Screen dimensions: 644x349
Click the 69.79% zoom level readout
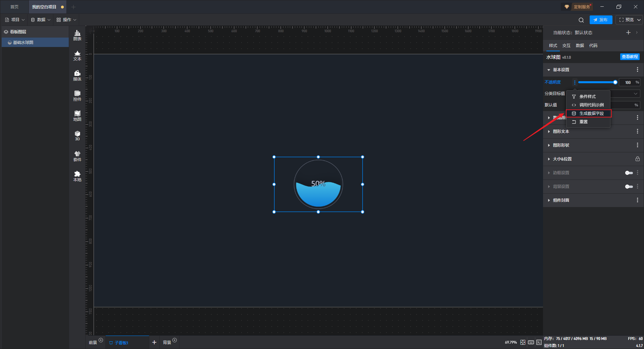[x=511, y=342]
